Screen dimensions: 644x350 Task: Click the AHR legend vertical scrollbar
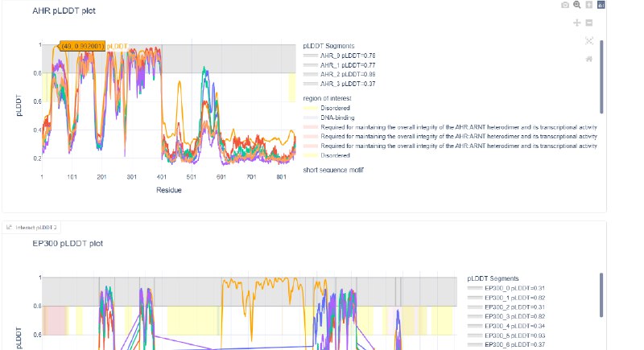tap(601, 76)
